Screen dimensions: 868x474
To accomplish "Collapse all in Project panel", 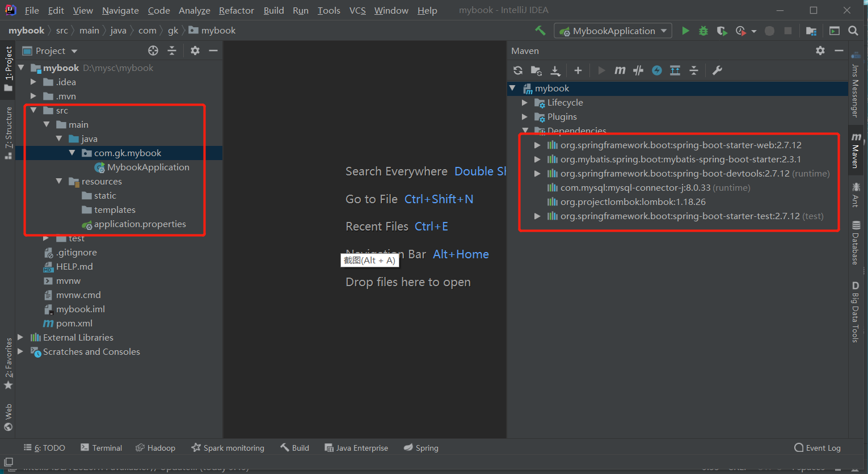I will pos(172,51).
